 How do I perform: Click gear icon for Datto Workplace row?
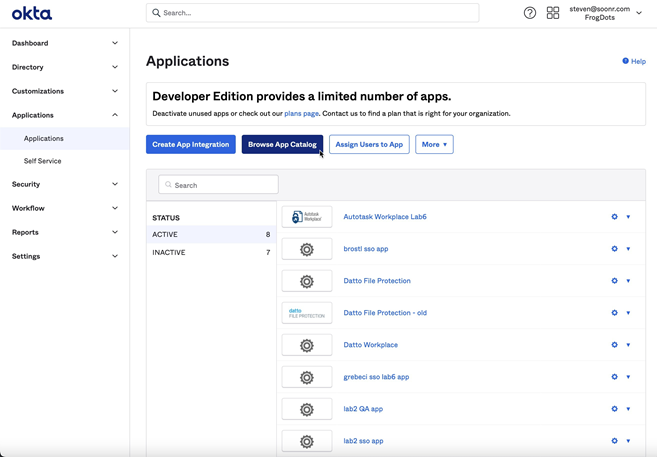pyautogui.click(x=614, y=345)
